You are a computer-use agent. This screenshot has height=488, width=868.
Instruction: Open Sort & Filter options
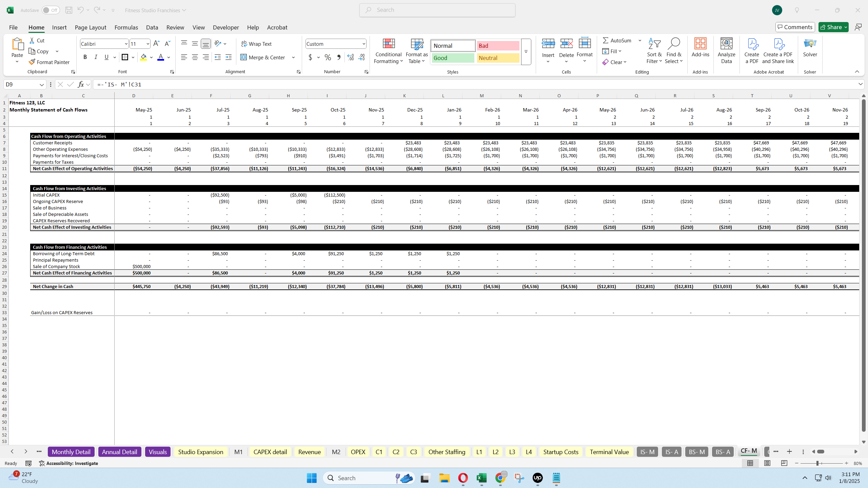click(x=654, y=51)
